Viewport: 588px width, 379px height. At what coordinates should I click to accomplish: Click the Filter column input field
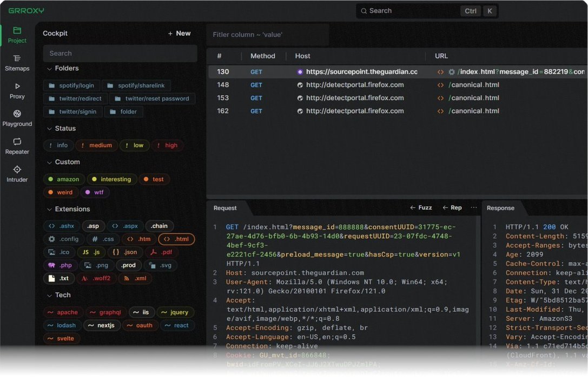[267, 35]
